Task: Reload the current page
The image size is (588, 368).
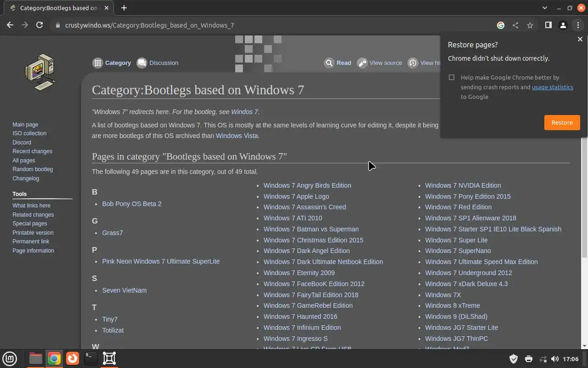Action: coord(40,25)
